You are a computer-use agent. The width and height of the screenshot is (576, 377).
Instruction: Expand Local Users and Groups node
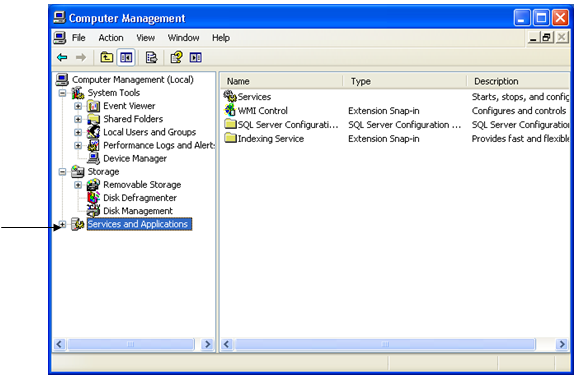(x=78, y=132)
